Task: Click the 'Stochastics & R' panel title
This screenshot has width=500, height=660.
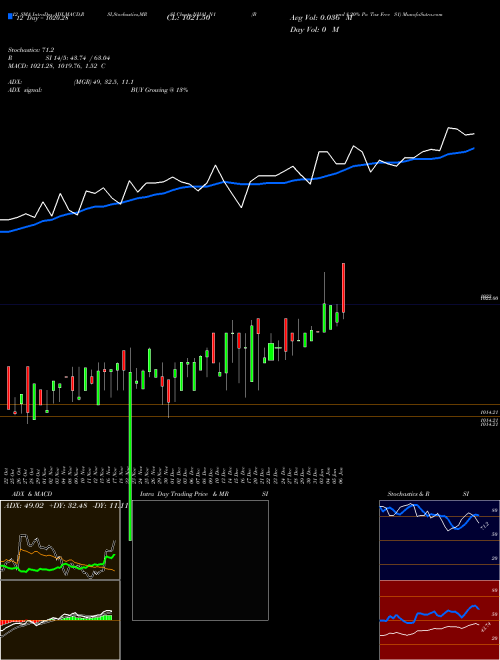Action: [409, 494]
